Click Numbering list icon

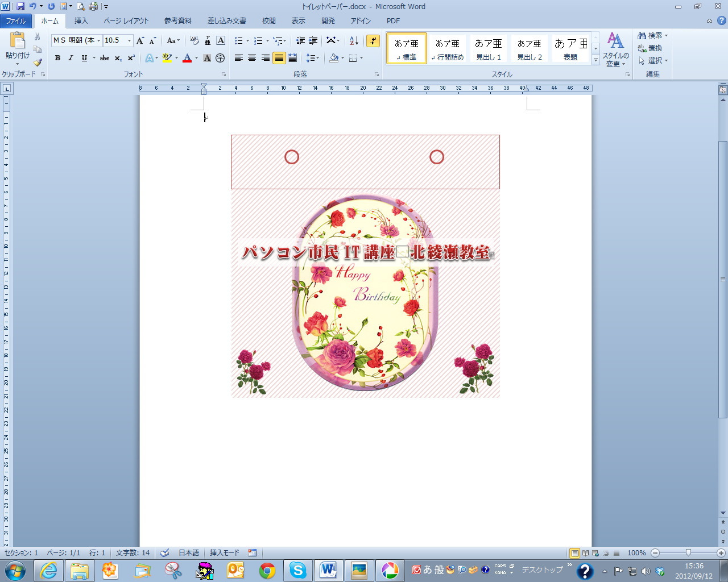click(258, 40)
